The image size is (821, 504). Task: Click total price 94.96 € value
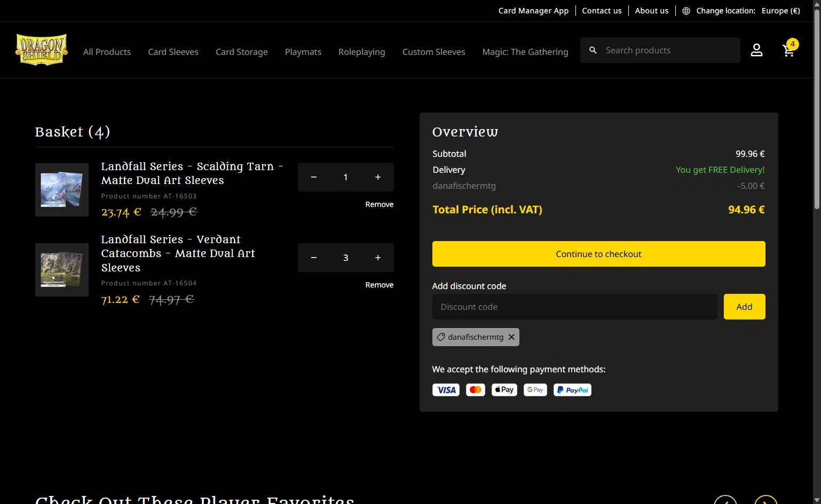[746, 210]
